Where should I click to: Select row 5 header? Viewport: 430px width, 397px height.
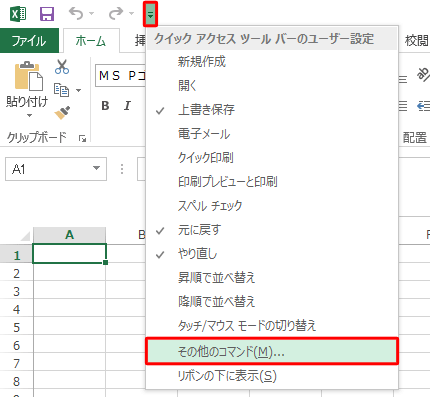pos(16,328)
